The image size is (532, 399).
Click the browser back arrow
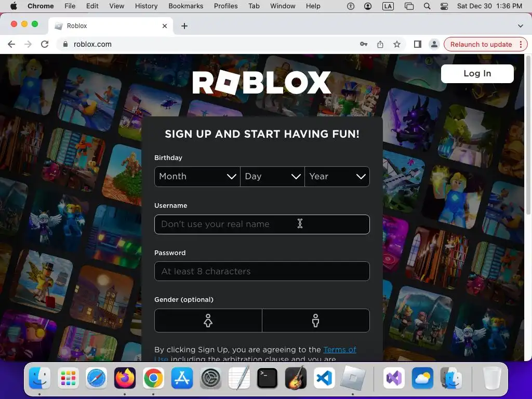click(11, 45)
